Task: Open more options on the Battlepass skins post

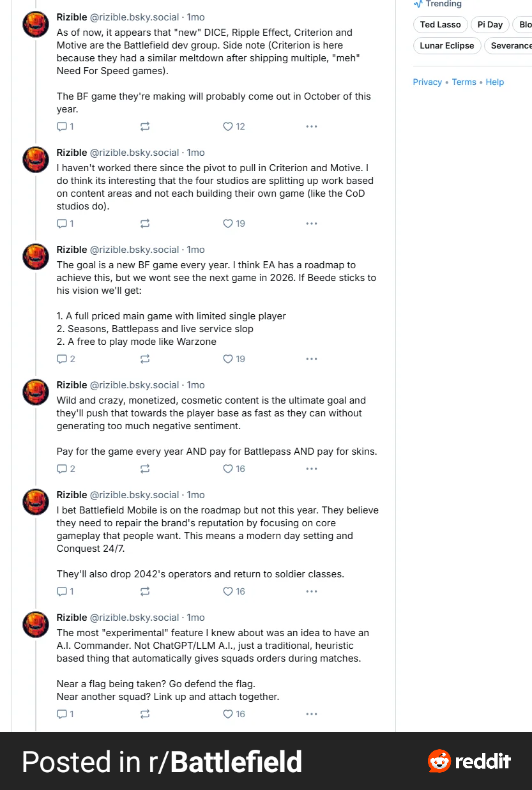Action: pyautogui.click(x=312, y=469)
